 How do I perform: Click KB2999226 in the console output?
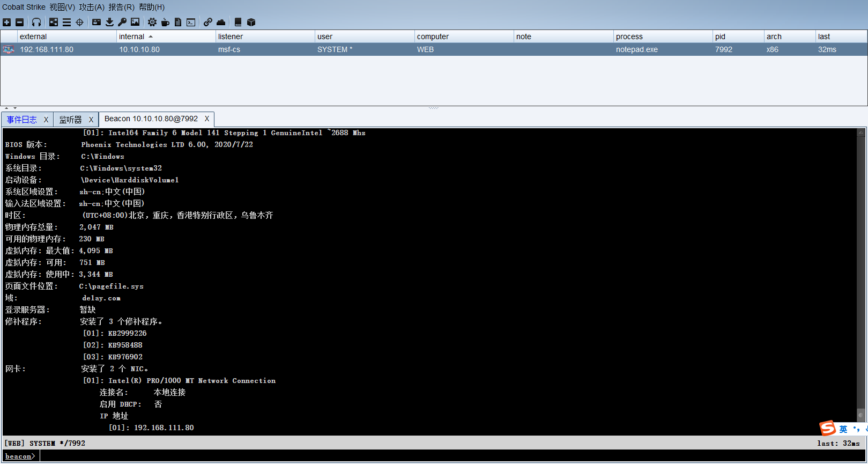pos(127,334)
